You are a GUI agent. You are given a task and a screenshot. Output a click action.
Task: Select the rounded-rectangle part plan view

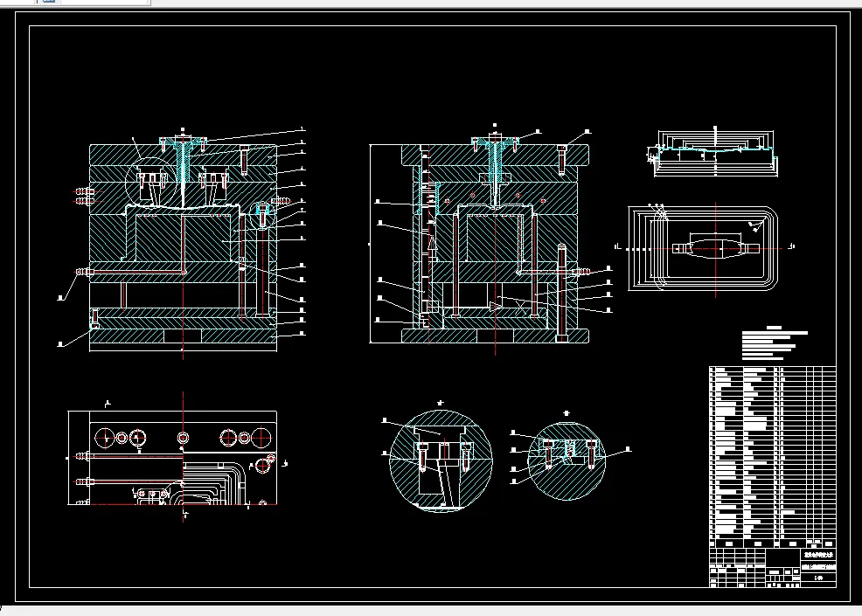[703, 248]
